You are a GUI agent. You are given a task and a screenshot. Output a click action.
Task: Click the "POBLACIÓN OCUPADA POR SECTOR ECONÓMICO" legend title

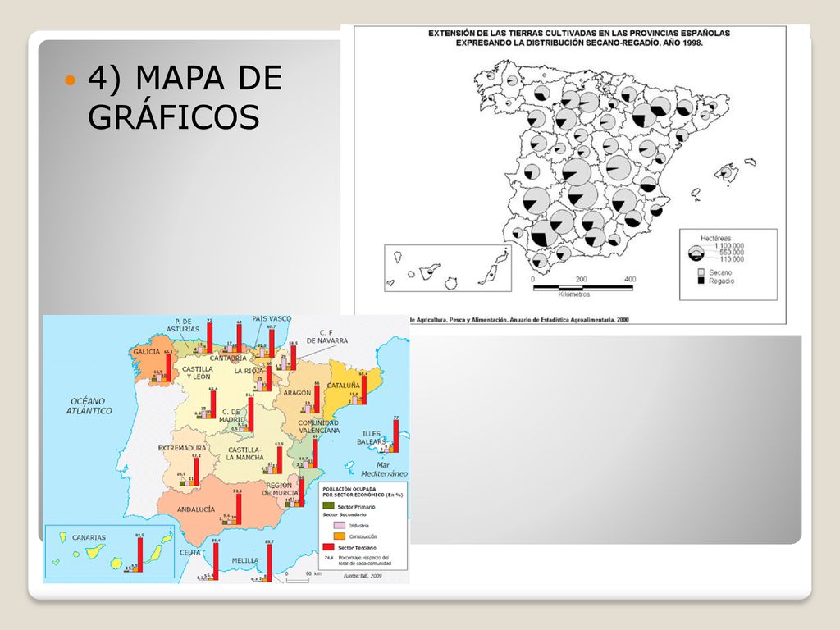(362, 492)
